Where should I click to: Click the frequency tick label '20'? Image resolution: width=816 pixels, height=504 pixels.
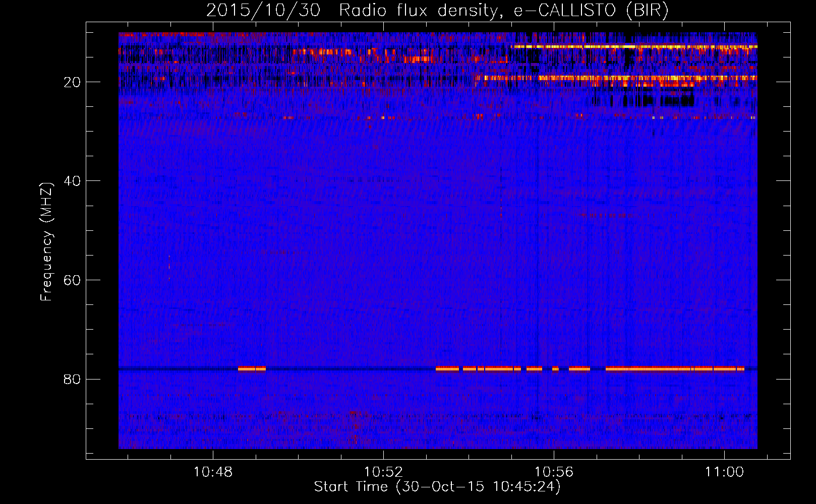pos(72,82)
